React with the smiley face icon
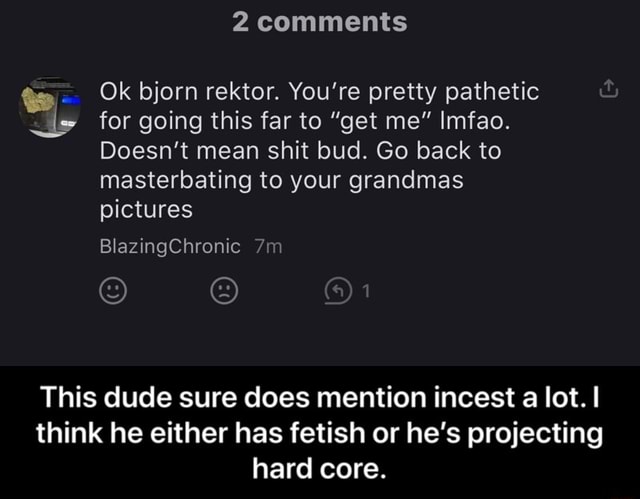This screenshot has width=640, height=499. [x=112, y=291]
